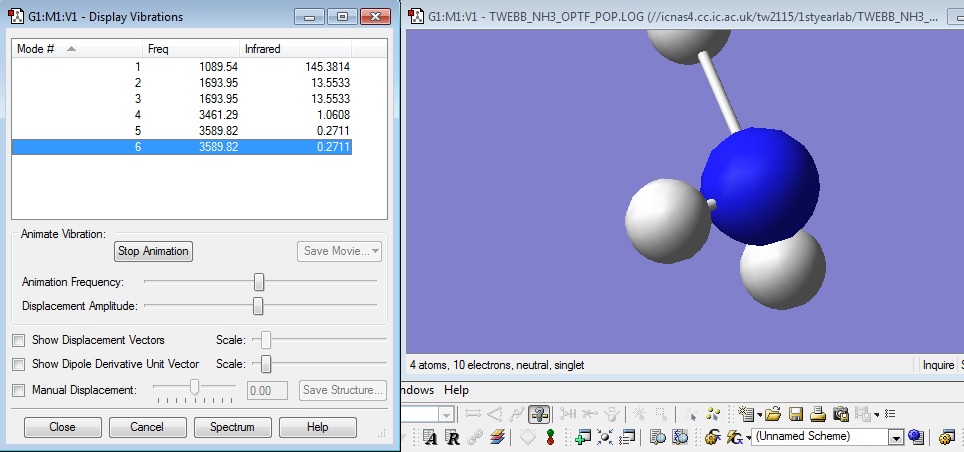Expand the new-file icon dropdown arrow
This screenshot has height=452, width=964.
point(760,414)
